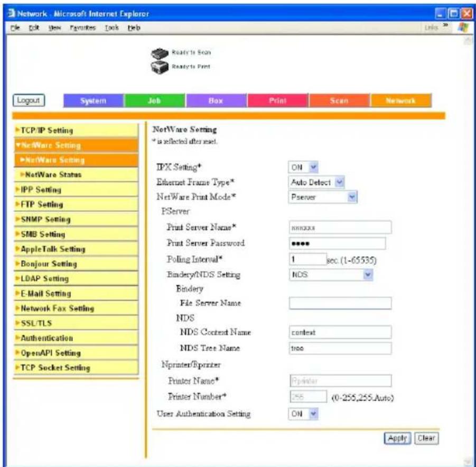The width and height of the screenshot is (476, 467).
Task: Open NetWare Status in sidebar
Action: click(76, 175)
